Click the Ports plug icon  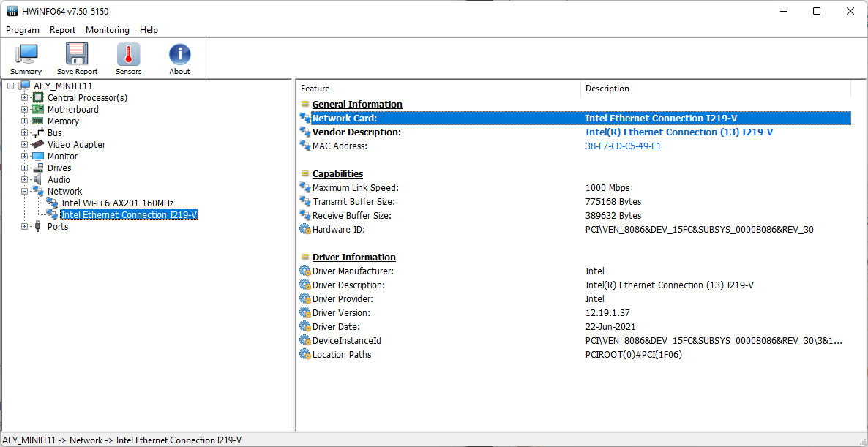click(37, 226)
